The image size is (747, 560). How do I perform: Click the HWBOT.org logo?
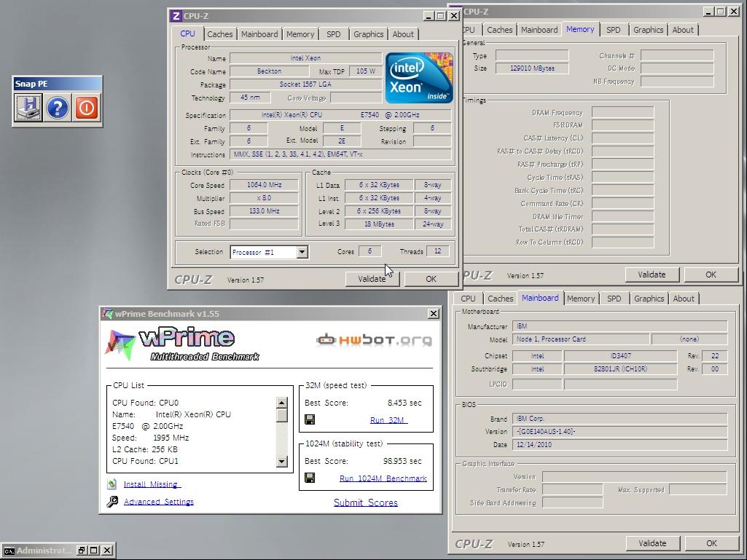click(374, 339)
